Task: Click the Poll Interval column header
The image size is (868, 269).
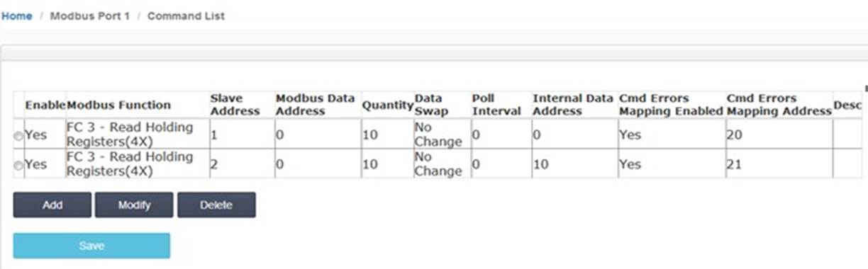Action: click(x=496, y=105)
